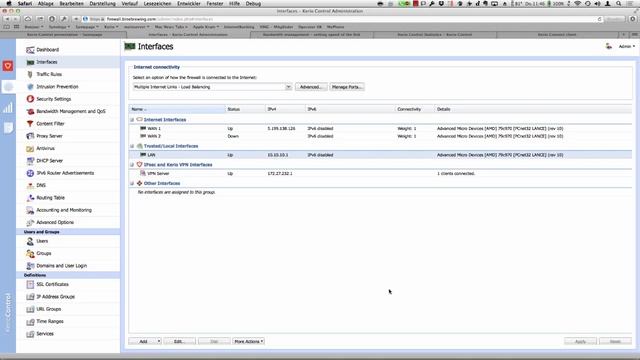
Task: Open Bandwidth Management and QoS icon
Action: (x=30, y=111)
